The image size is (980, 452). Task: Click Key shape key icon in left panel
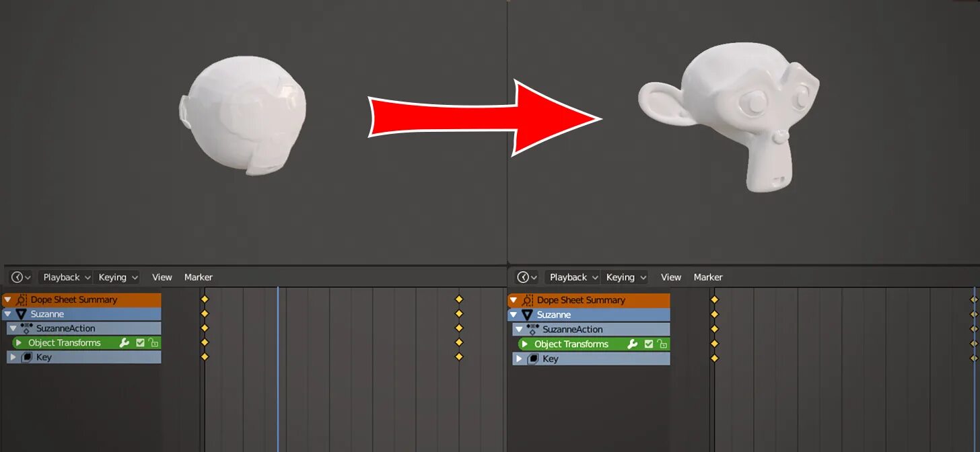click(27, 357)
